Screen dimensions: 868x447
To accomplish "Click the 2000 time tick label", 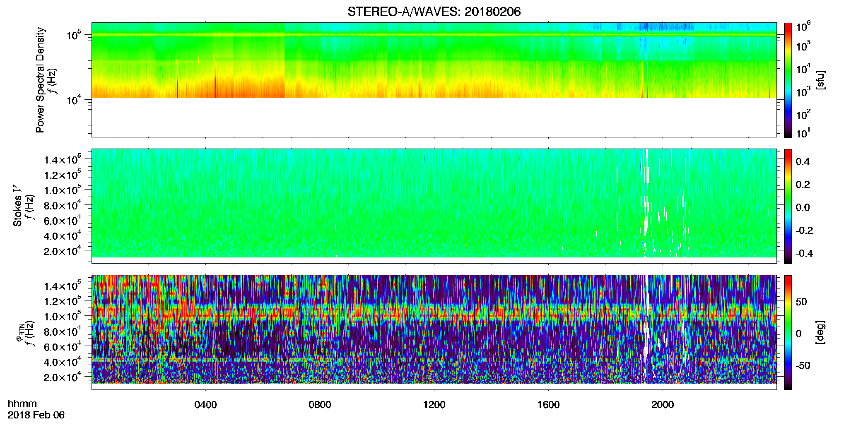I will 663,404.
